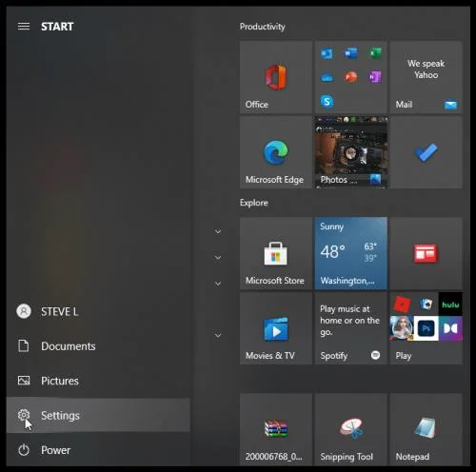Click the Photoshop icon in Play tile

[426, 328]
